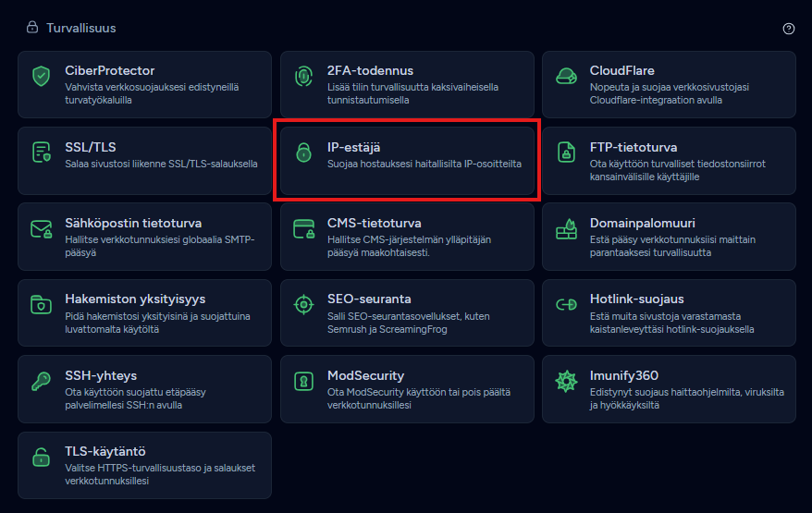Open the TLS-käytäntö title
Screen dimensions: 812x513
[105, 451]
